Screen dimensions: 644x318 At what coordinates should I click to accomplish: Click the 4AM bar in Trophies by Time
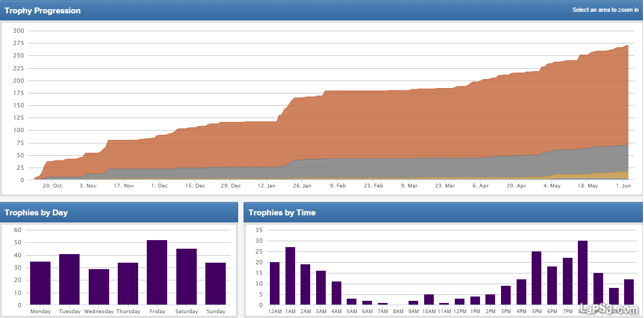point(337,293)
